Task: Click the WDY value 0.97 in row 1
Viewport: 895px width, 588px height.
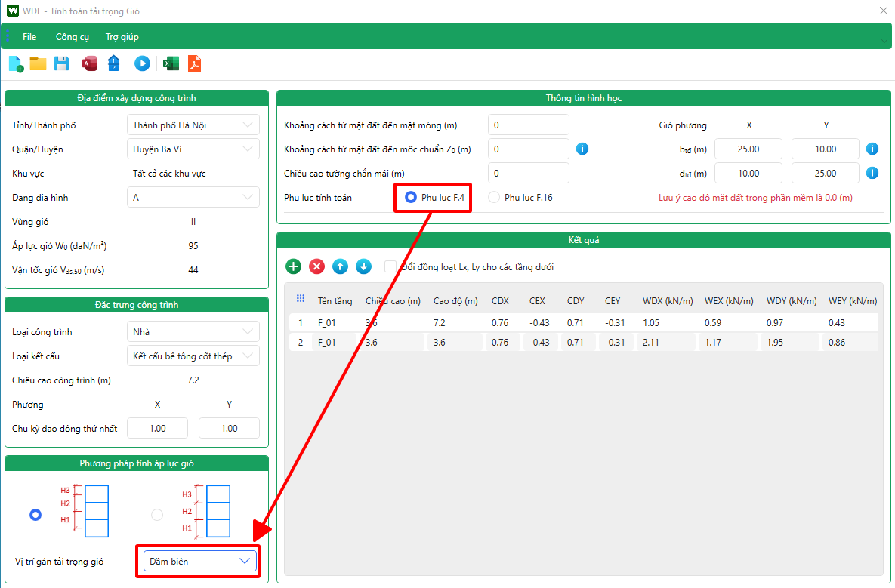Action: click(775, 323)
